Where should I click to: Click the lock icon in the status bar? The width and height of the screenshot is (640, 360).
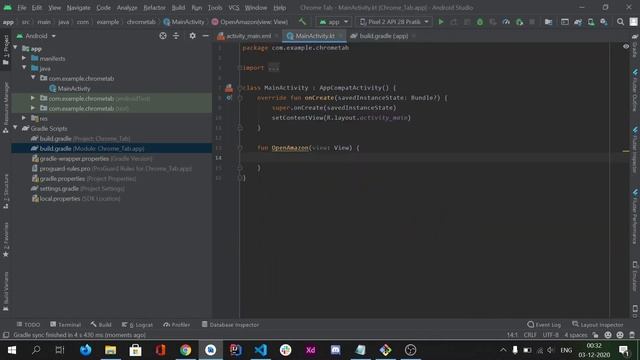(596, 335)
